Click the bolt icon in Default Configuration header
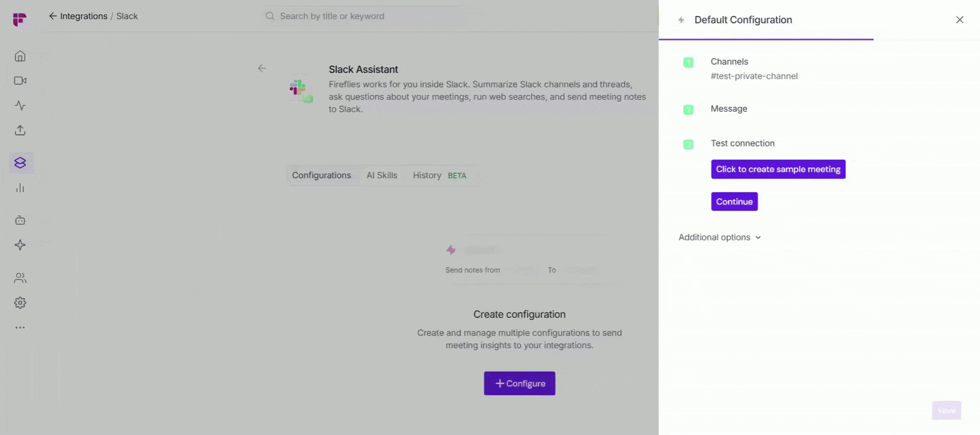The image size is (980, 435). (681, 20)
